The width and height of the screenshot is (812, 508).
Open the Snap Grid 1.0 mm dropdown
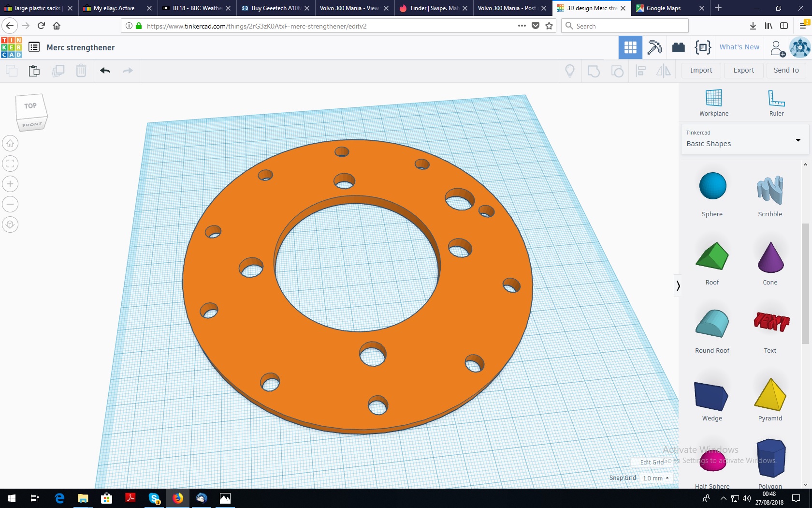click(x=655, y=478)
